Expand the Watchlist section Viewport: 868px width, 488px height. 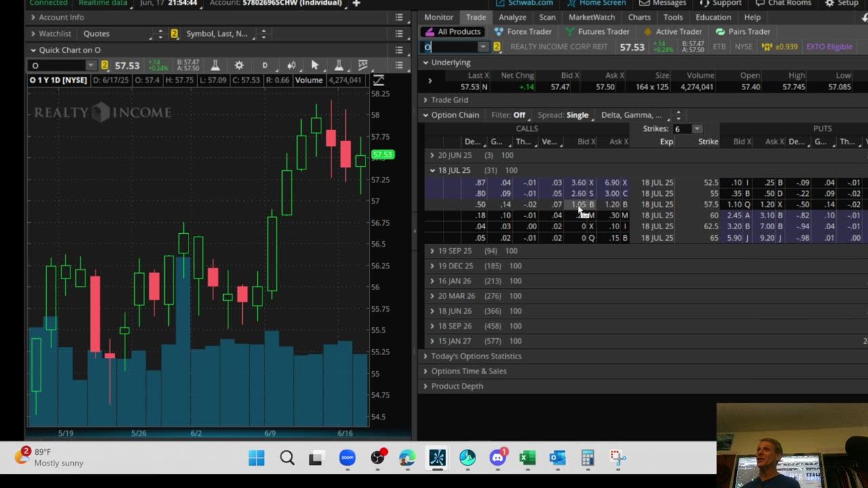33,33
